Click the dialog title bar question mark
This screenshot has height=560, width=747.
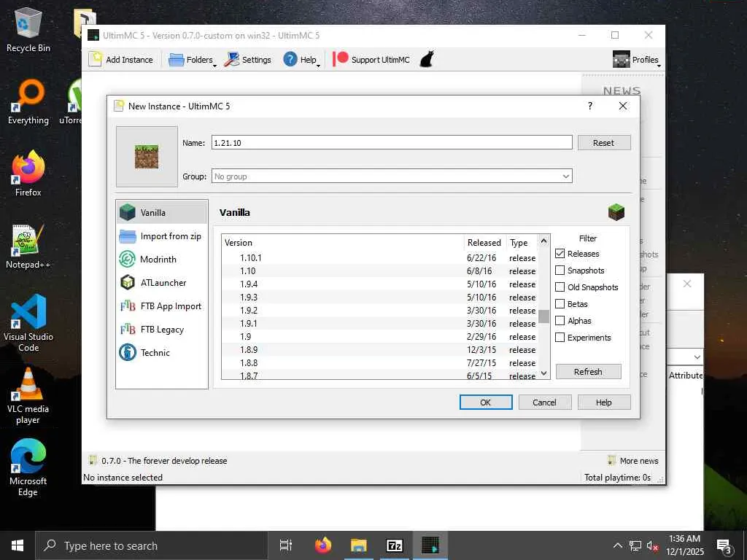(589, 106)
